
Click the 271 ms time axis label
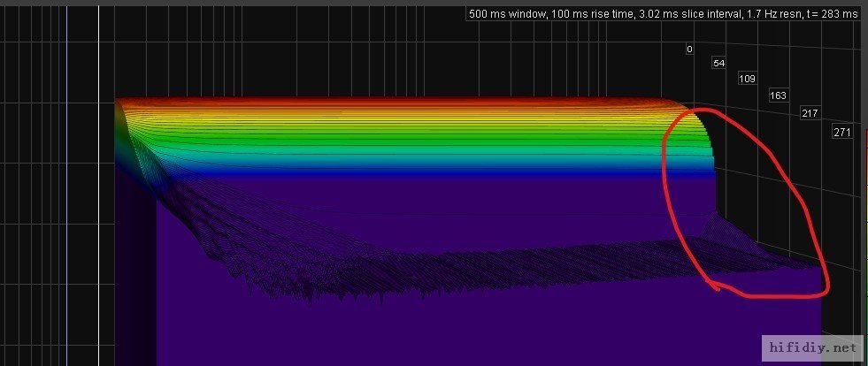[841, 132]
